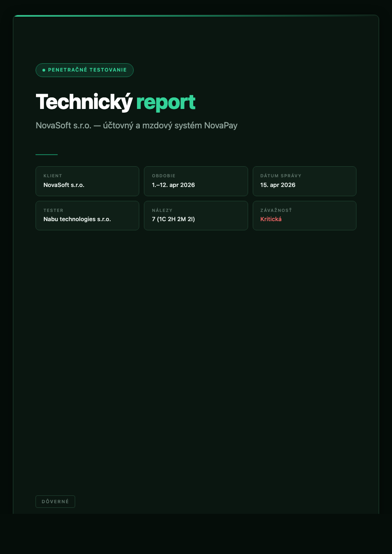Enable the penetration testing status badge
The image size is (392, 554).
84,70
